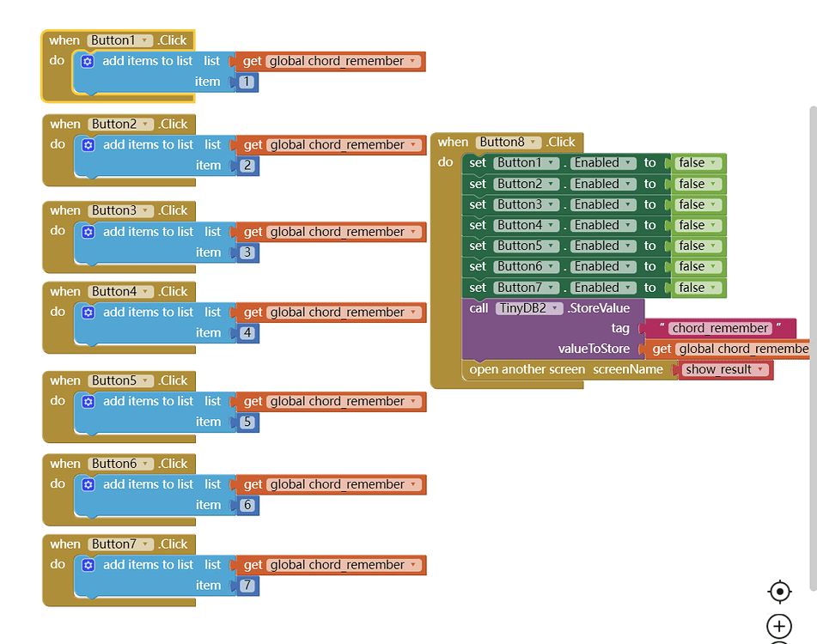Image resolution: width=817 pixels, height=644 pixels.
Task: Open mutator gear on Button7 add items block
Action: 88,565
